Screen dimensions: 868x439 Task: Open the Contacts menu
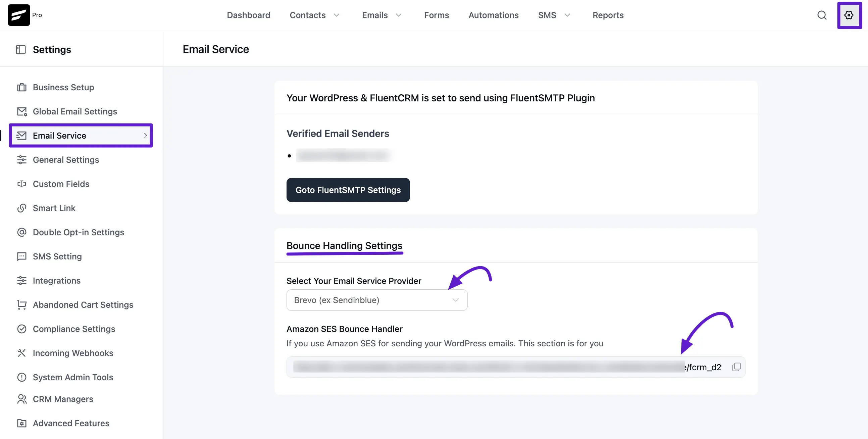[x=308, y=15]
